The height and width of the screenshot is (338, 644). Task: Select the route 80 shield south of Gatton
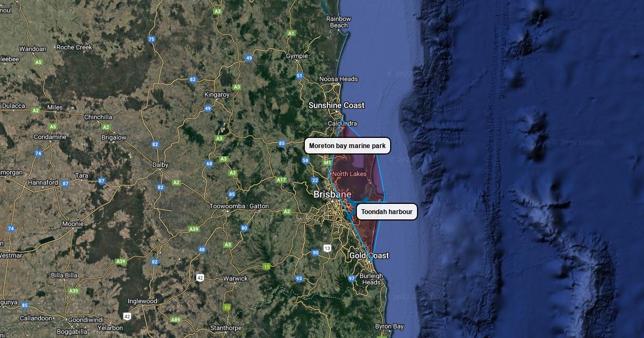[x=244, y=228]
